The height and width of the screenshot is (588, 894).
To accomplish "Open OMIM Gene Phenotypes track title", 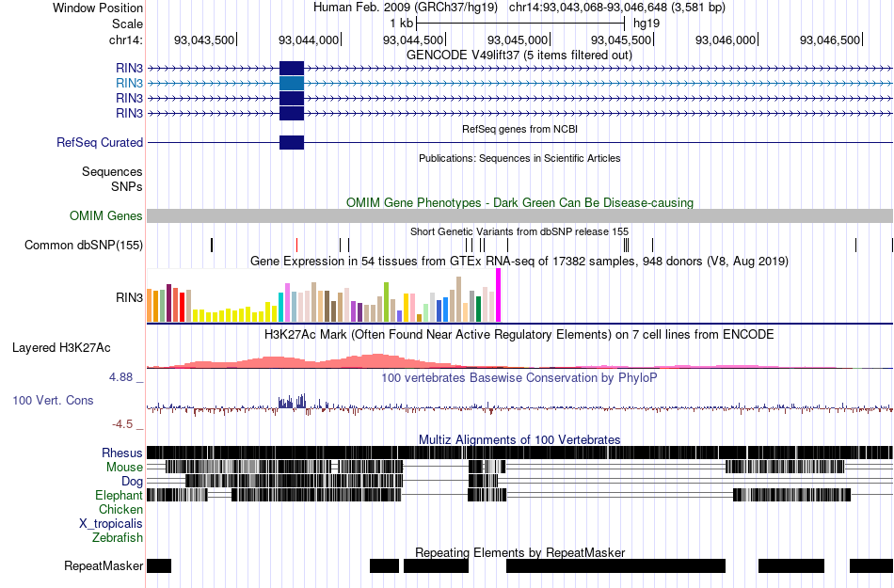I will click(x=519, y=203).
